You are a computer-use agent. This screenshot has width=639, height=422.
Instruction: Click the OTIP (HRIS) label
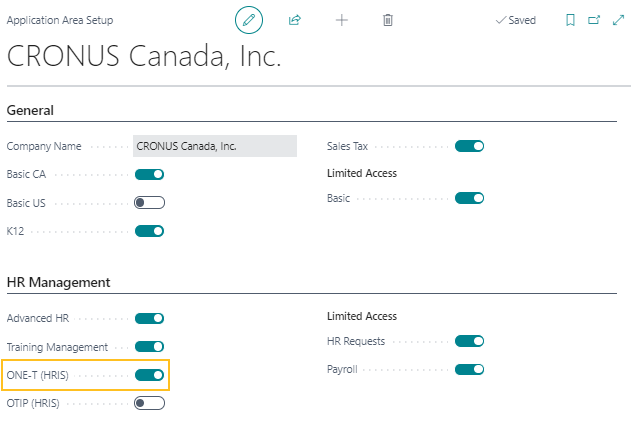coord(33,403)
